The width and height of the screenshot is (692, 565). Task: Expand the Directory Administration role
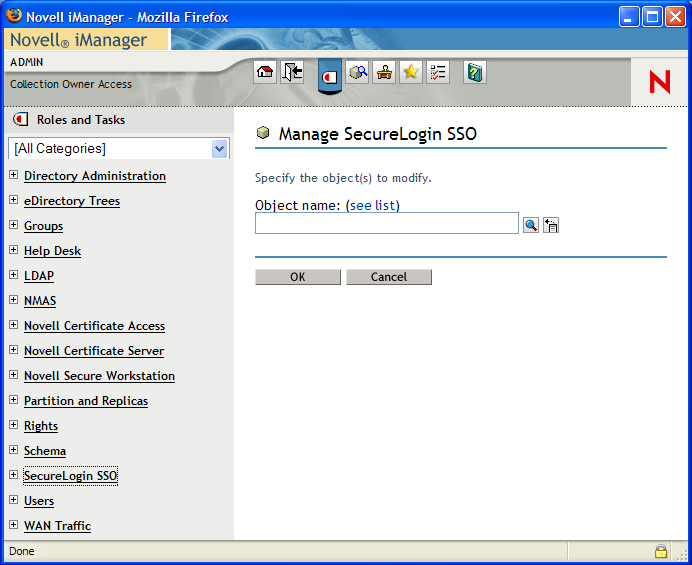pyautogui.click(x=14, y=175)
